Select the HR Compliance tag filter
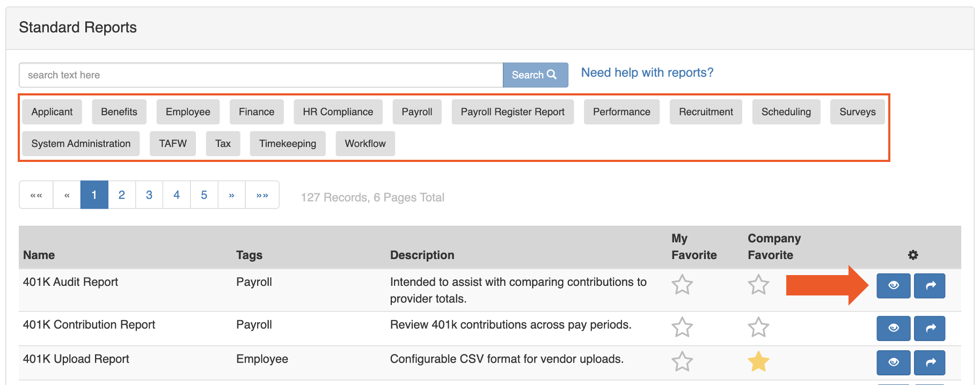Viewport: 980px width, 385px height. click(x=338, y=112)
